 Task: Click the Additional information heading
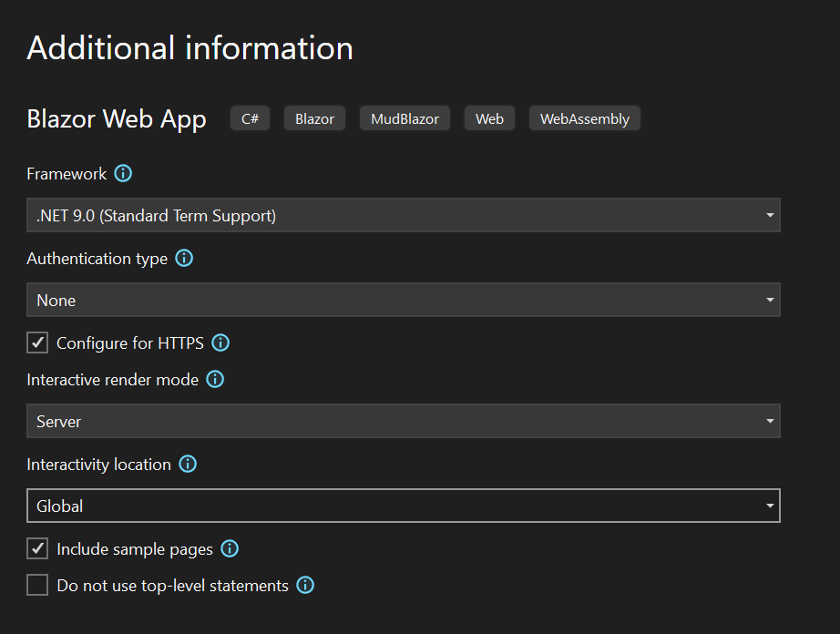190,47
